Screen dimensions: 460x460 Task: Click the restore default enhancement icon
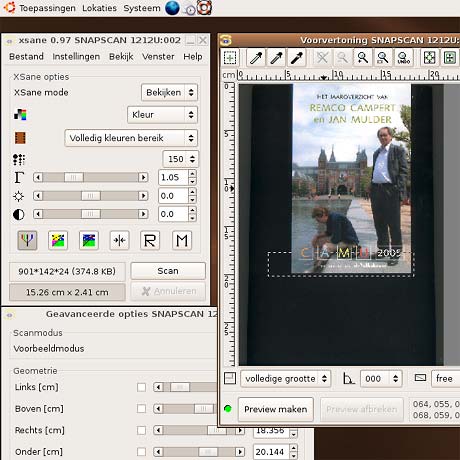89,240
